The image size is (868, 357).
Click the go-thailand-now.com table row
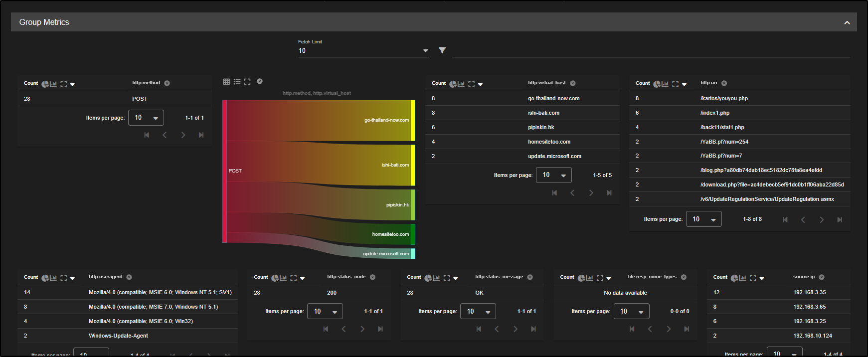pyautogui.click(x=553, y=99)
